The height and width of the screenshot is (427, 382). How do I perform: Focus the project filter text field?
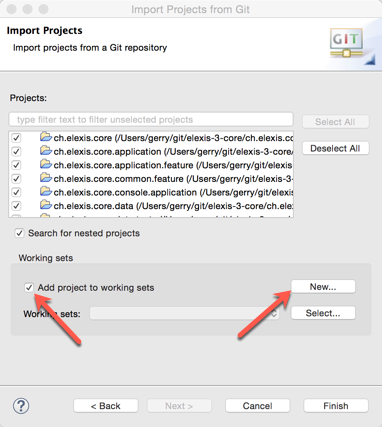(x=151, y=119)
